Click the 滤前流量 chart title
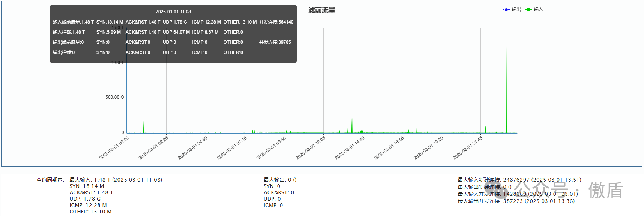Screen dimensions: 644x216 tap(321, 10)
